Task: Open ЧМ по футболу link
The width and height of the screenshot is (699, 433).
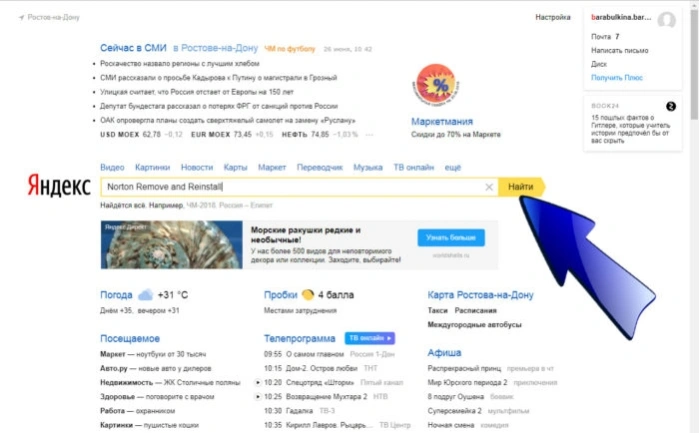Action: (x=290, y=49)
